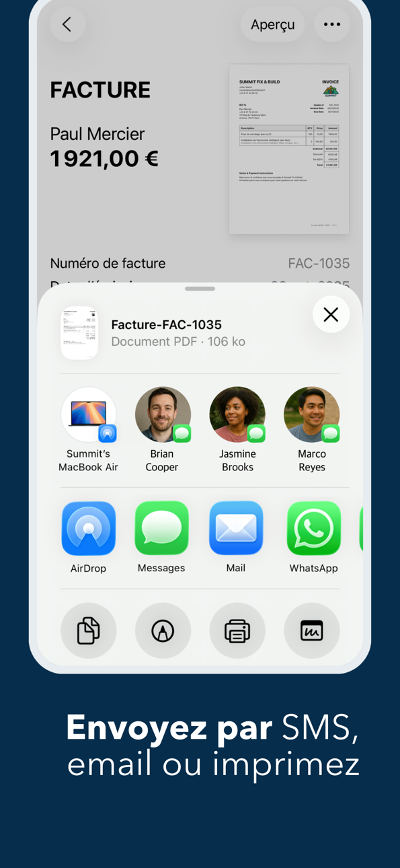Share via Messages app
The image size is (400, 868).
[x=161, y=528]
